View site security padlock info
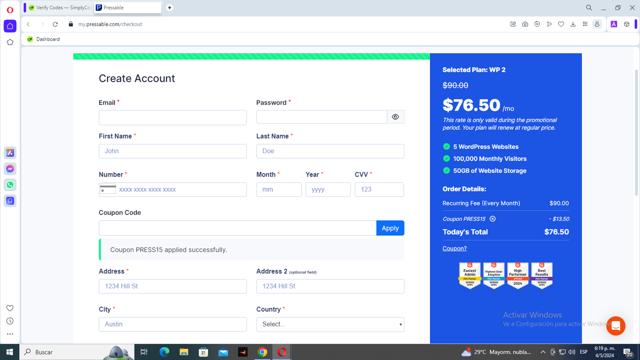640x360 pixels. [71, 24]
